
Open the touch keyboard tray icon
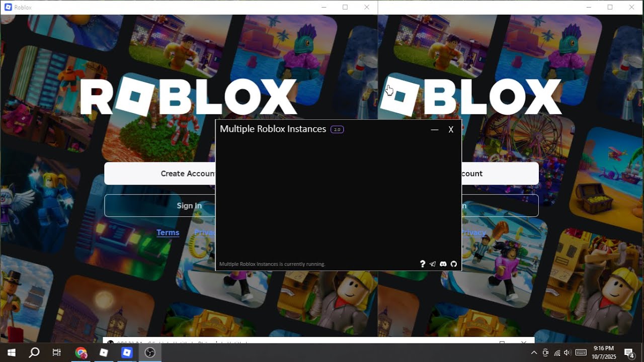(x=581, y=353)
